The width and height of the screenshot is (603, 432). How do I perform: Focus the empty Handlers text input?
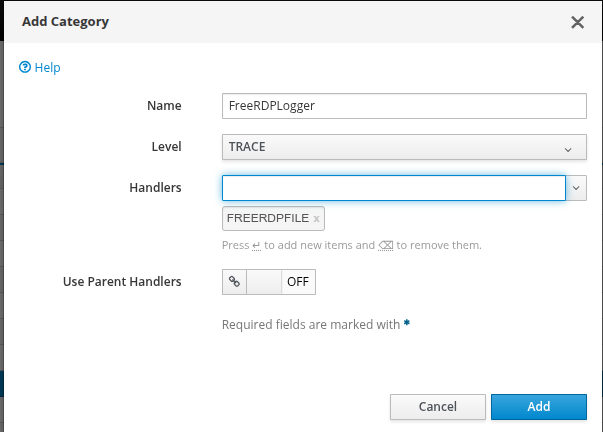pos(394,188)
